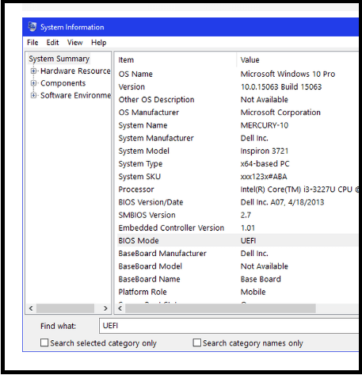Select System Summary in the tree
The image size is (362, 375).
point(59,59)
